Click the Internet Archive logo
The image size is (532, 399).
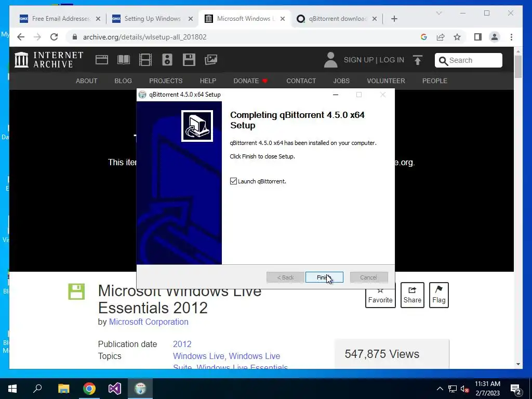point(49,60)
